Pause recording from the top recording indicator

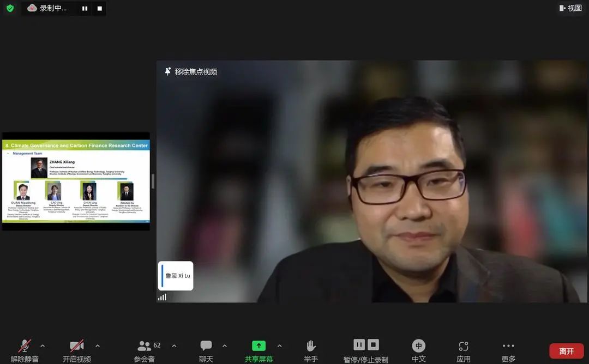85,8
